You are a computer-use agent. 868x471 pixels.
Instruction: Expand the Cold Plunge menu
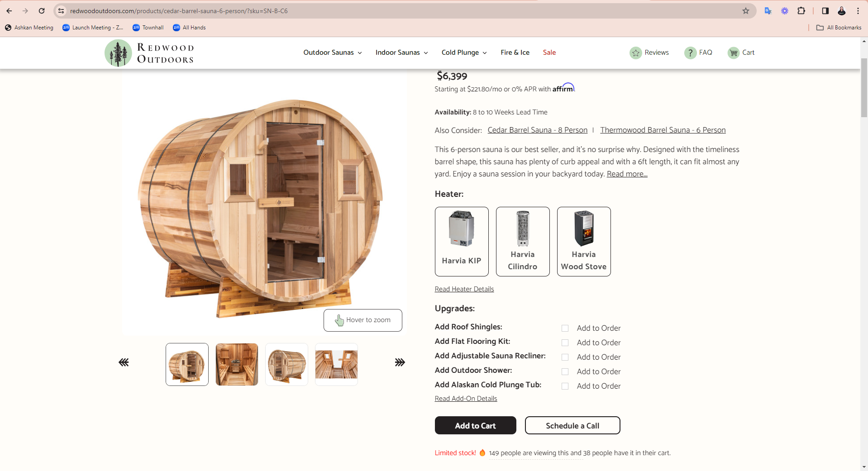464,52
